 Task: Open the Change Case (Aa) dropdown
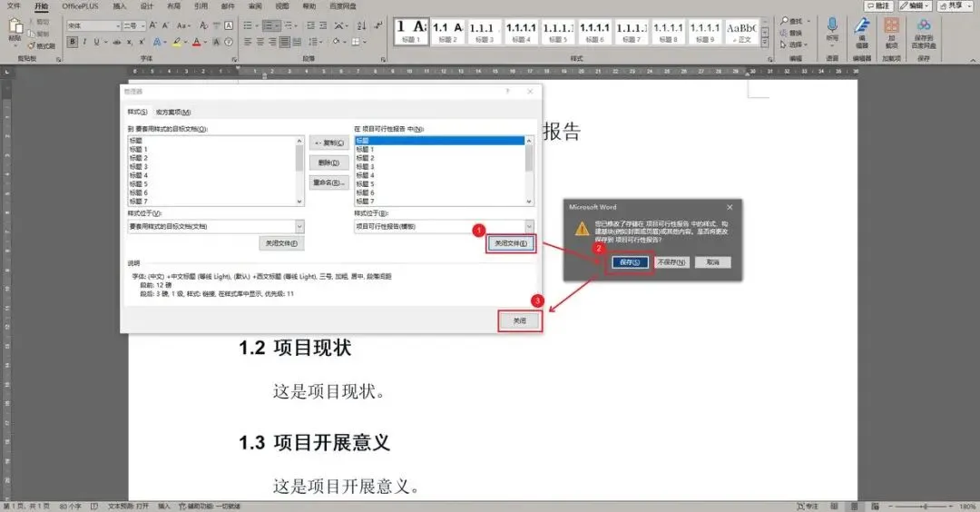182,25
